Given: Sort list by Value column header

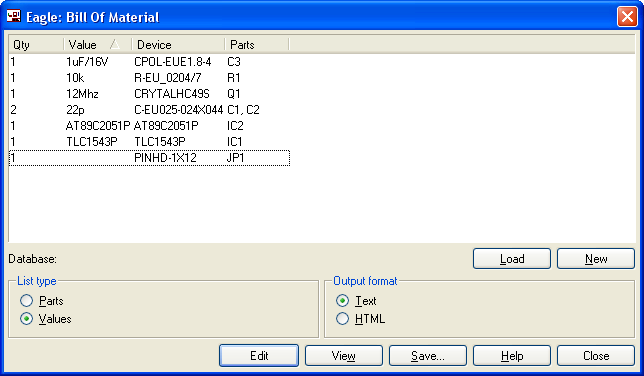Looking at the screenshot, I should point(98,44).
